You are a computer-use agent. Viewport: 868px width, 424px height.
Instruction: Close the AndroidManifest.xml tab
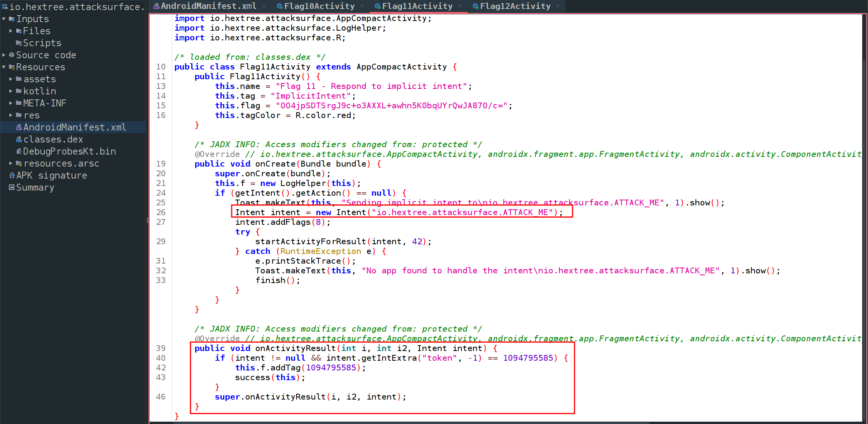tap(264, 6)
